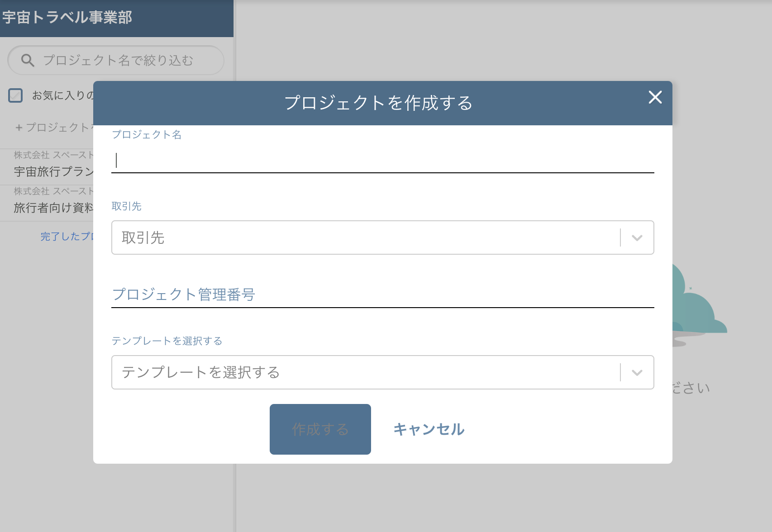The image size is (772, 532).
Task: Click the magnifying glass search icon
Action: pos(27,60)
